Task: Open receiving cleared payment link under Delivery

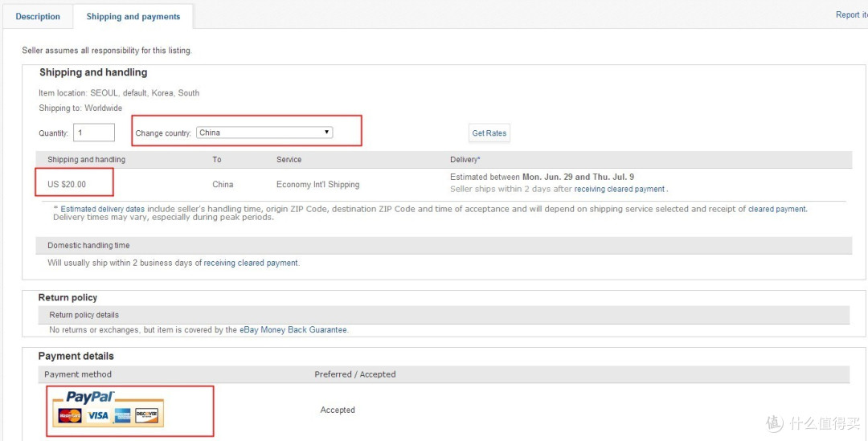Action: (x=620, y=190)
